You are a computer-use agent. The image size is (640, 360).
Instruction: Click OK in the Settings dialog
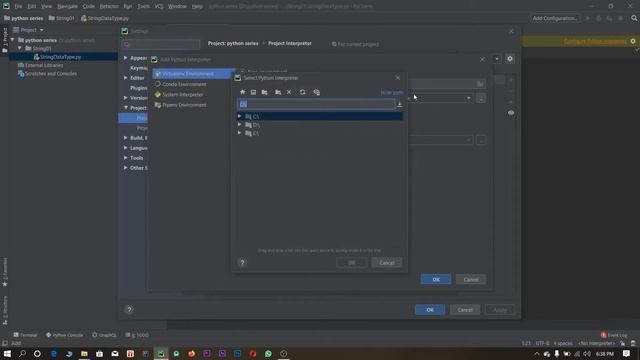[430, 310]
